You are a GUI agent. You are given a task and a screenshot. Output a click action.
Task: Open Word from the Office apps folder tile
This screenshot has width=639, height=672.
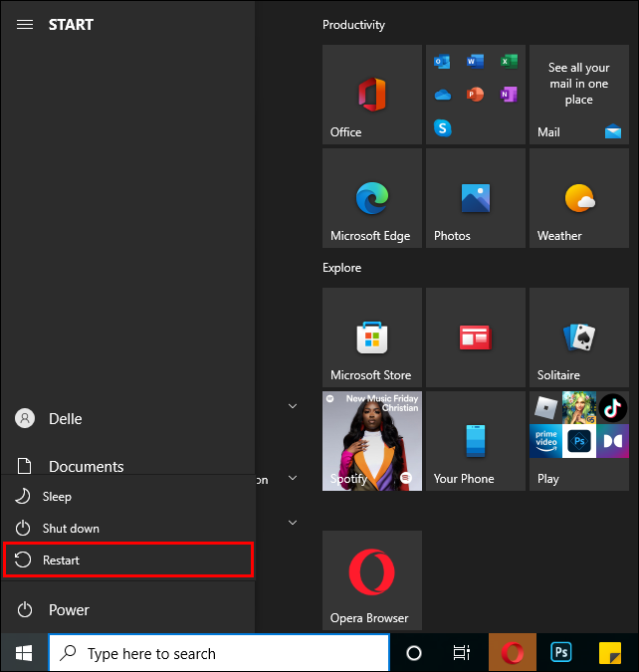[x=476, y=62]
